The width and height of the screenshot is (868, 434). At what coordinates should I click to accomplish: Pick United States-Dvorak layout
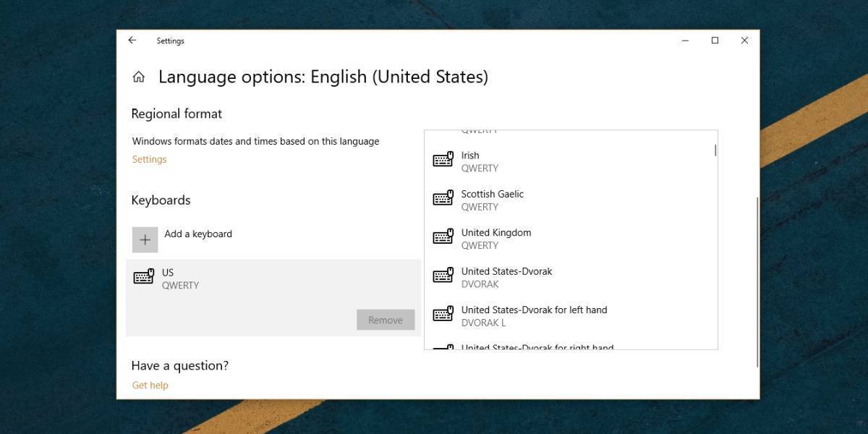506,277
